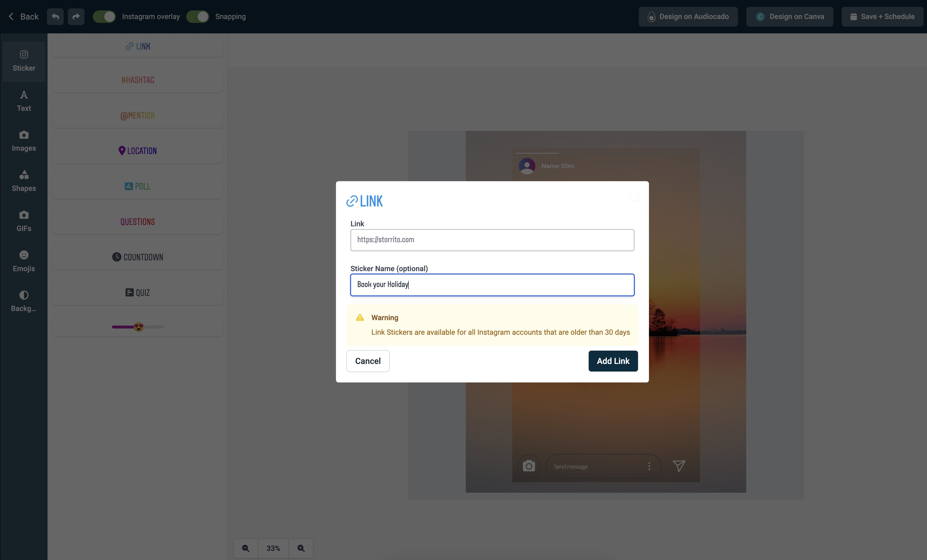The height and width of the screenshot is (560, 927).
Task: Click the Back navigation link
Action: 23,16
